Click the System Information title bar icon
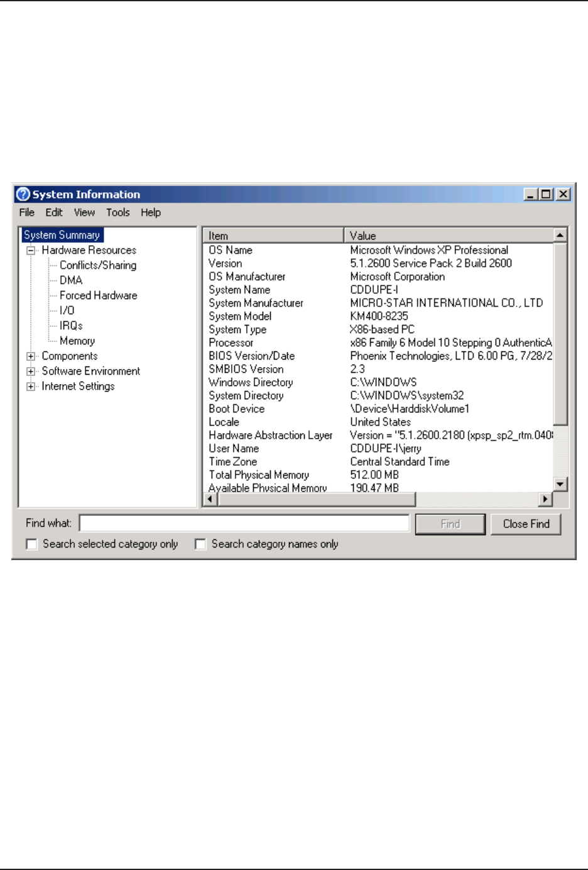This screenshot has height=870, width=588. pyautogui.click(x=23, y=194)
